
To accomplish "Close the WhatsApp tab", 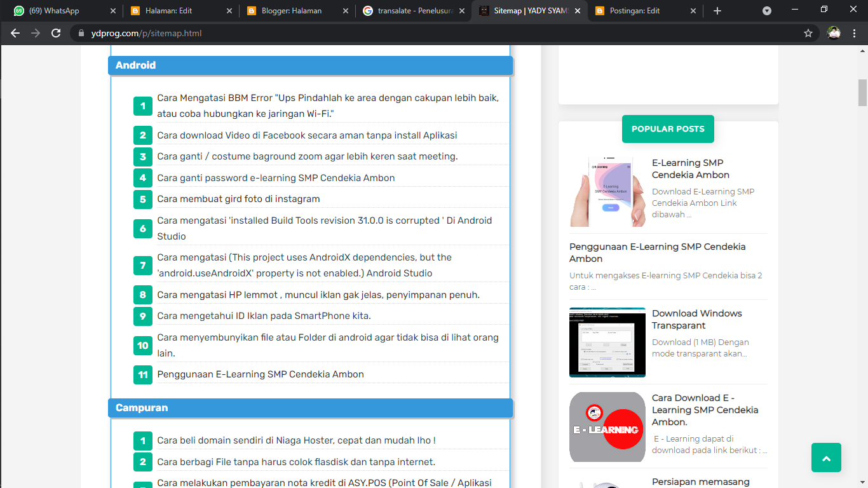I will tap(113, 11).
